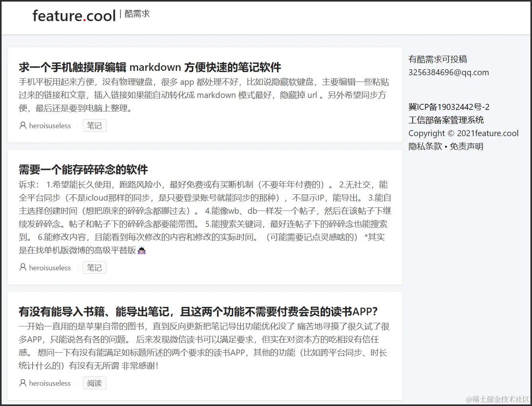
Task: Click user icon in 碎碎念 post
Action: [x=23, y=267]
